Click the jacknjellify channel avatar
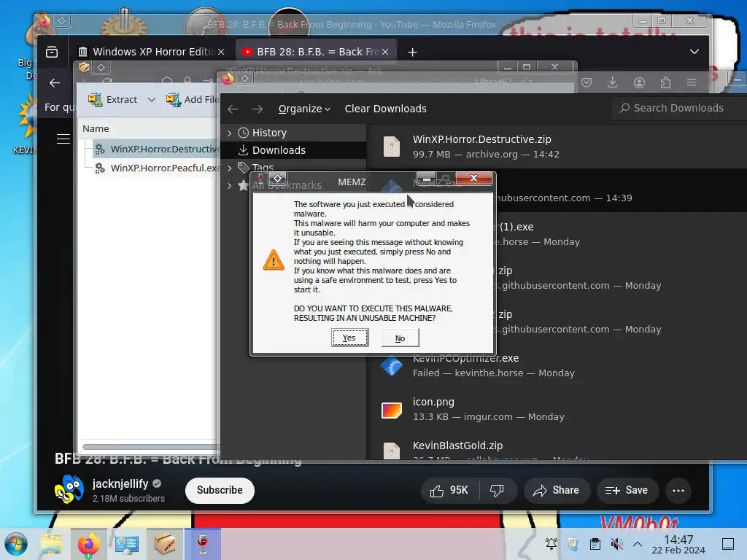Screen dimensions: 747x560 (69, 489)
